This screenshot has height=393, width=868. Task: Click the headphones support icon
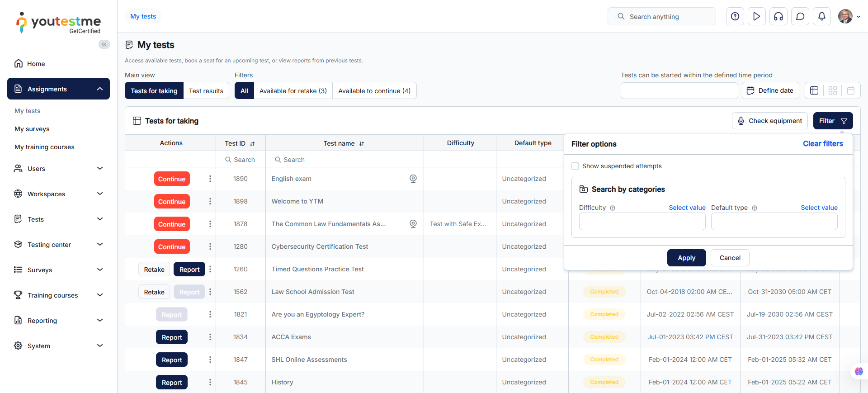click(778, 17)
